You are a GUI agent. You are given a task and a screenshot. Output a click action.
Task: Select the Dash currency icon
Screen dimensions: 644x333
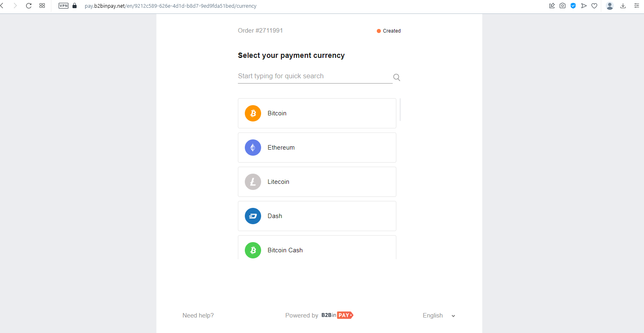[253, 216]
